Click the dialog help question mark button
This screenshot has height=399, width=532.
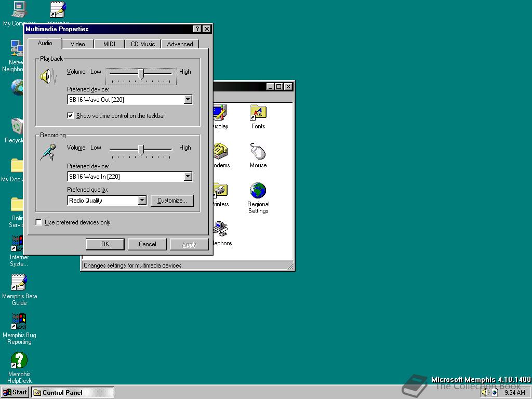coord(197,29)
